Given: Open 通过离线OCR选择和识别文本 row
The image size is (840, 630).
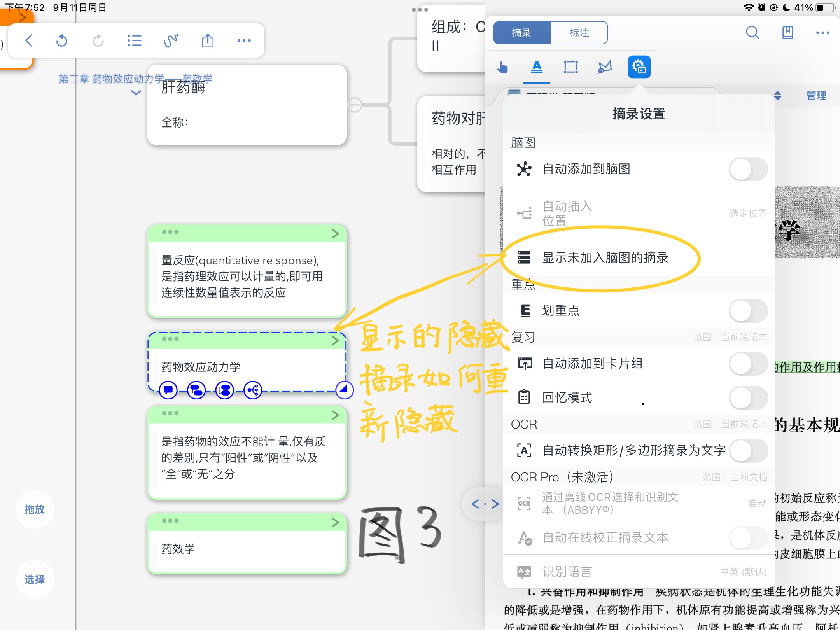Looking at the screenshot, I should coord(639,503).
